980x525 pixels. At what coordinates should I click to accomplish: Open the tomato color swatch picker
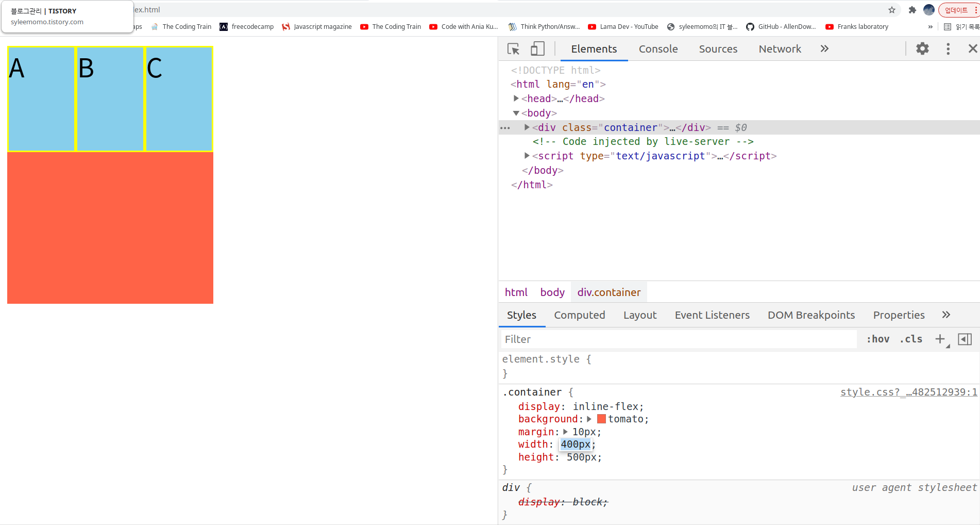pos(601,419)
